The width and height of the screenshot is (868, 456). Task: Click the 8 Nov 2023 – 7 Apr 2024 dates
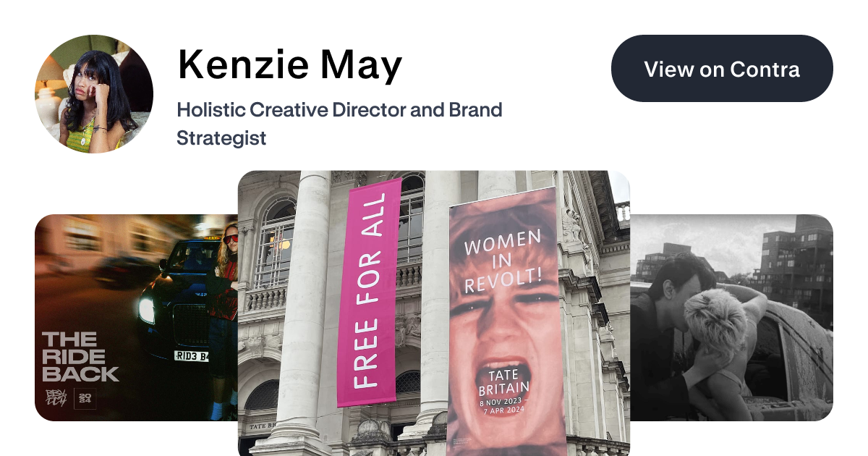click(x=505, y=406)
